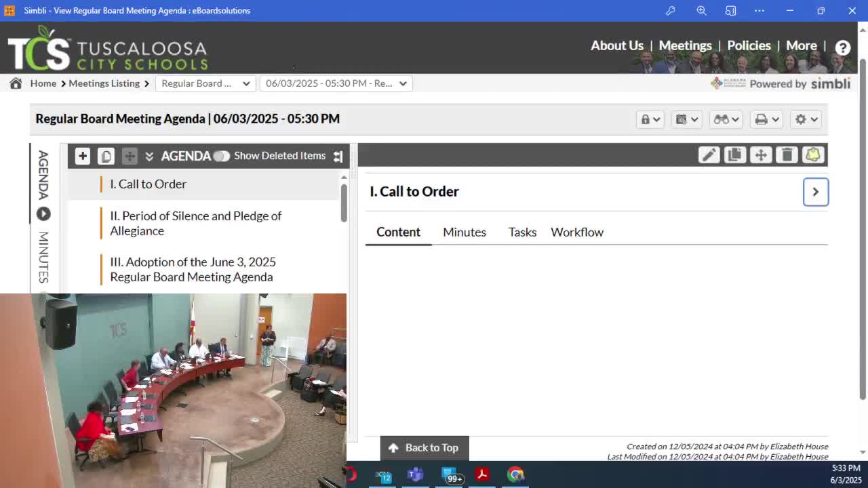The image size is (868, 488).
Task: Click the vertical AGENDA side tab
Action: 43,175
